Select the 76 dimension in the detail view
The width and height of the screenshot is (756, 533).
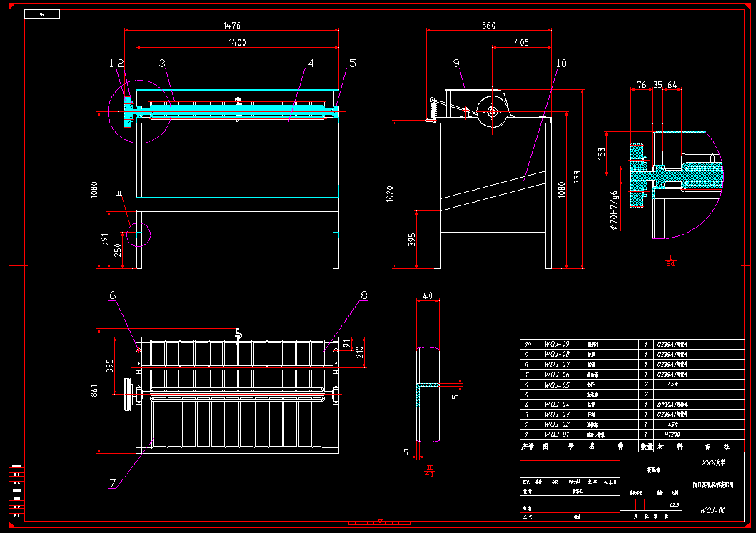642,84
